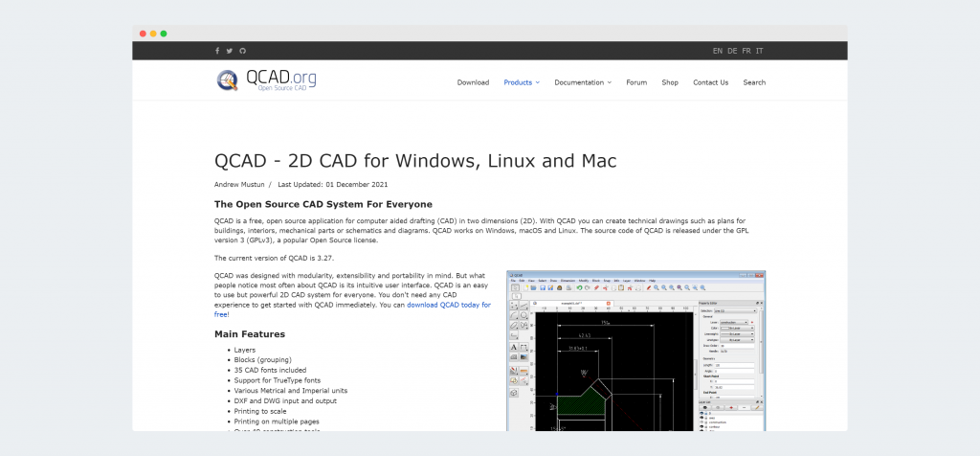Click the page title 'QCAD - 2D CAD for Windows, Linux and Mac'
The height and width of the screenshot is (456, 980).
pyautogui.click(x=415, y=161)
